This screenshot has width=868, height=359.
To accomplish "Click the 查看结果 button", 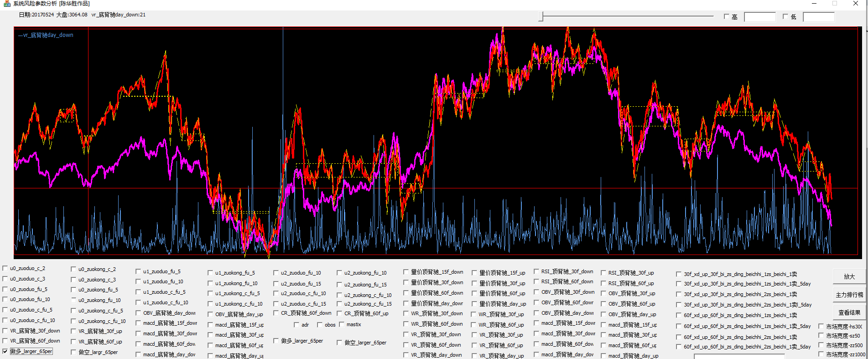I will (849, 312).
